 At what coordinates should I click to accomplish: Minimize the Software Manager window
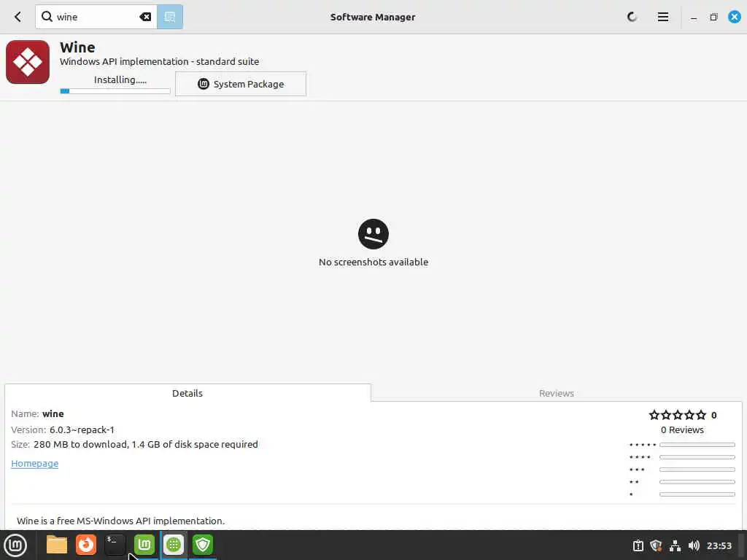[x=694, y=17]
